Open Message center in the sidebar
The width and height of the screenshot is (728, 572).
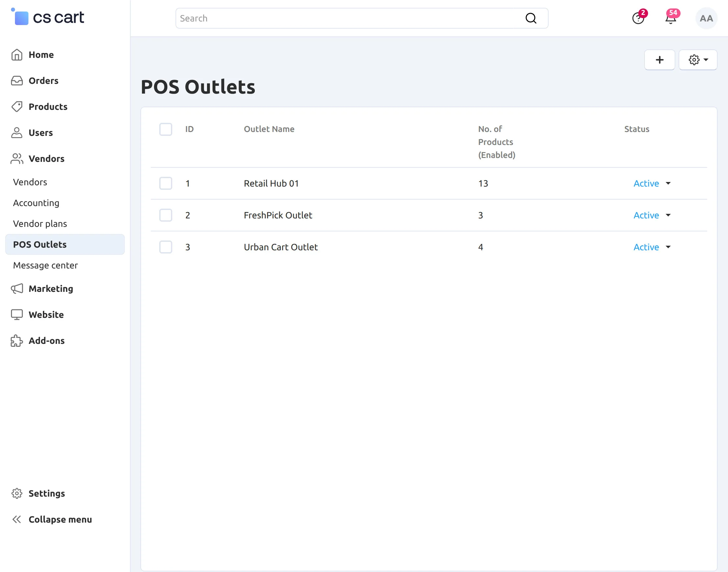click(x=45, y=265)
